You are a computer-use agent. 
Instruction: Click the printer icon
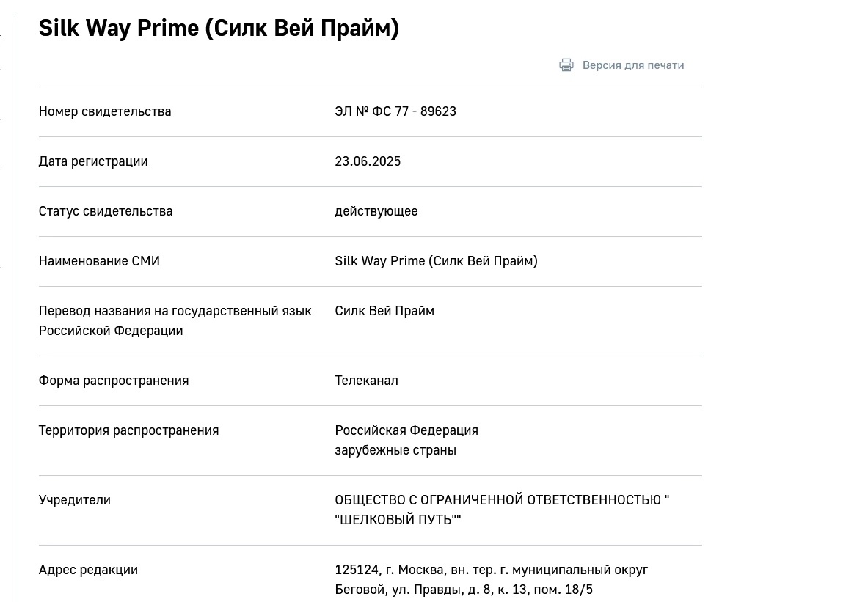566,65
